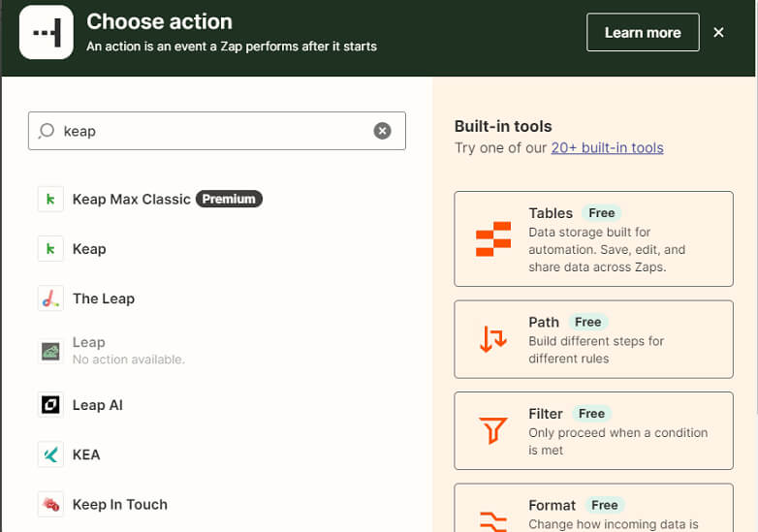Click the Free badge next to Path
The width and height of the screenshot is (758, 532).
[587, 323]
